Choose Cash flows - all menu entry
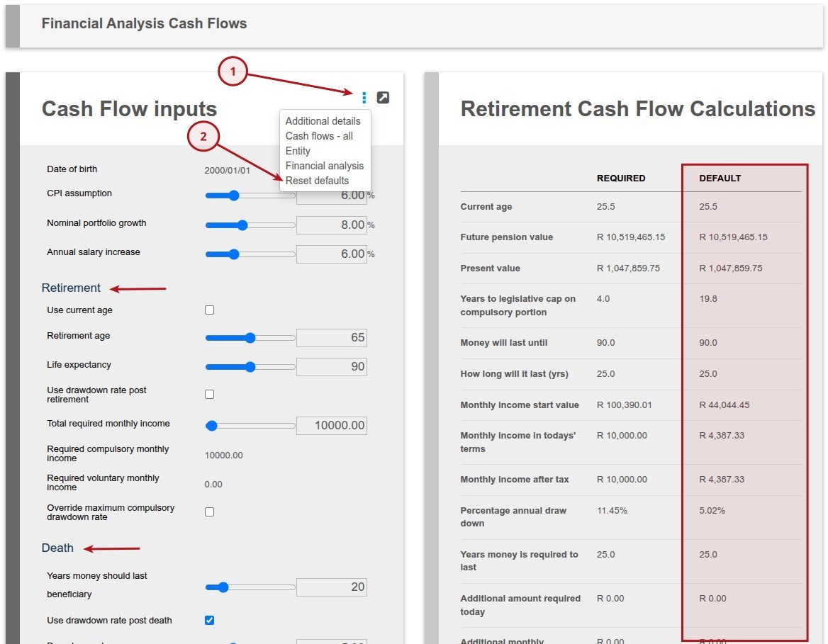 (x=319, y=135)
